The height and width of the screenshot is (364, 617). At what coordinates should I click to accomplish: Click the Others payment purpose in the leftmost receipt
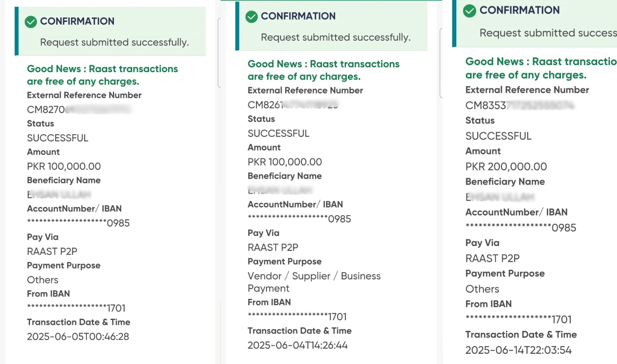43,280
